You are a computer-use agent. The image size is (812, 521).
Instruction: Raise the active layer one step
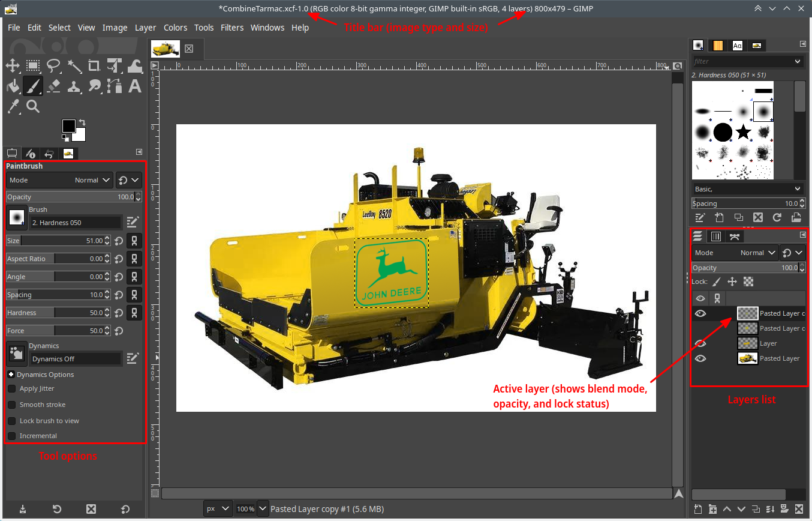[x=727, y=510]
